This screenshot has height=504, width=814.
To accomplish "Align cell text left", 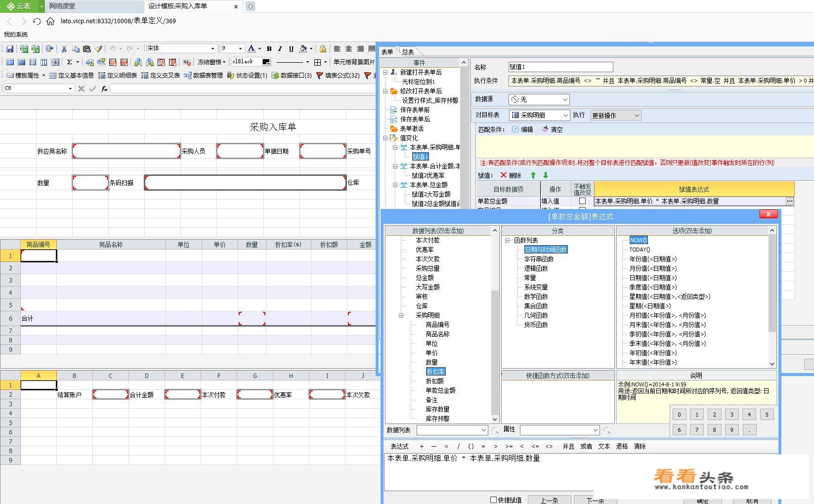I will [x=337, y=48].
